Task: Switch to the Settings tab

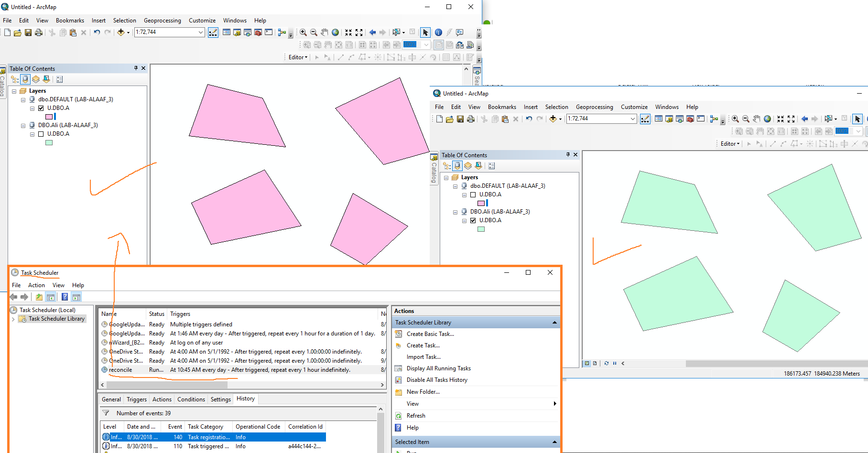Action: (221, 399)
